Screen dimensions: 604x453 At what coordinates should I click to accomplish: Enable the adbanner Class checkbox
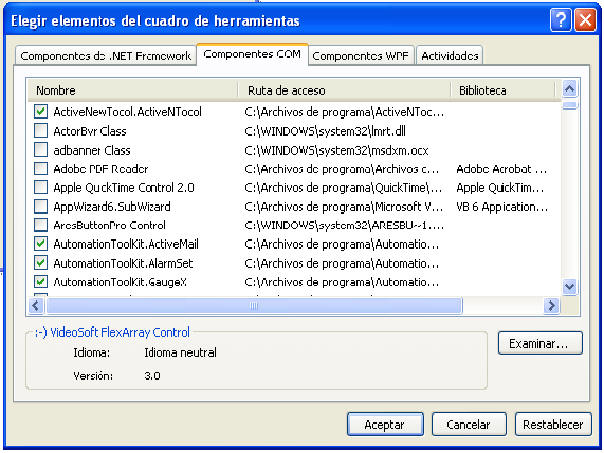tap(41, 149)
